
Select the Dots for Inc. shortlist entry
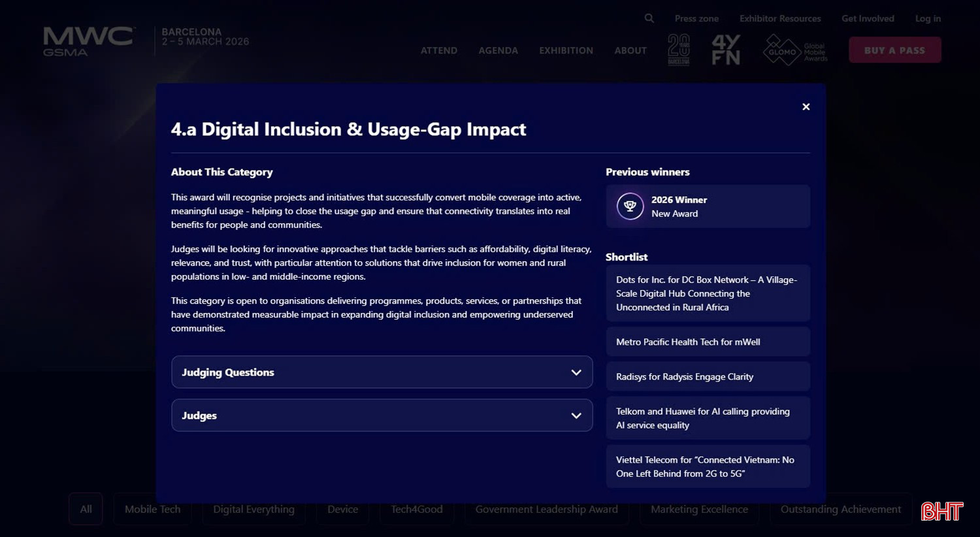pyautogui.click(x=708, y=293)
